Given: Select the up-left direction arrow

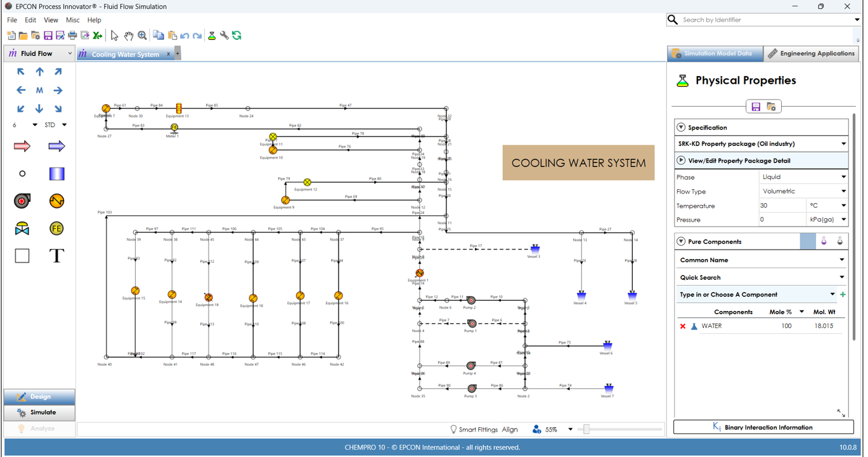Looking at the screenshot, I should pyautogui.click(x=21, y=72).
